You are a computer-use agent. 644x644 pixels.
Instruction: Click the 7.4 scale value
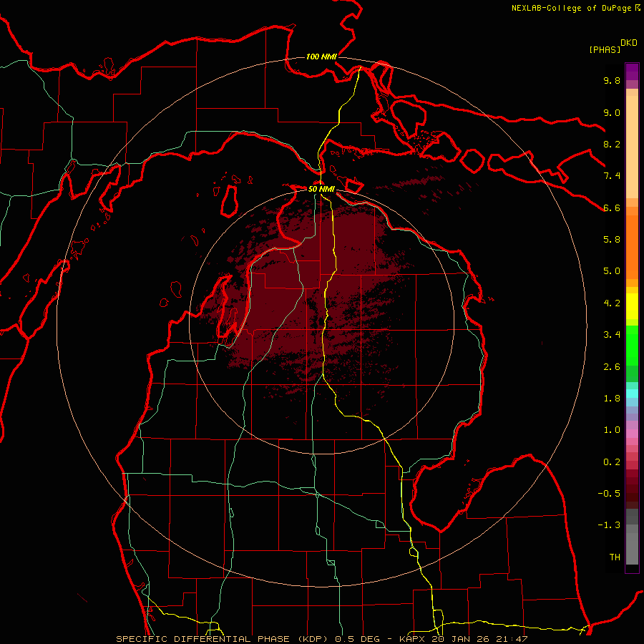click(x=612, y=176)
